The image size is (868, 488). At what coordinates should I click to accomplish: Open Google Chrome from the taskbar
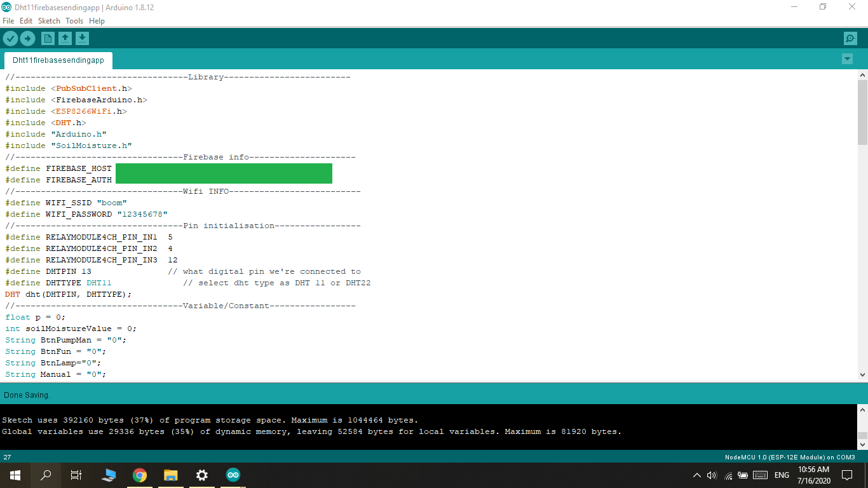tap(139, 475)
